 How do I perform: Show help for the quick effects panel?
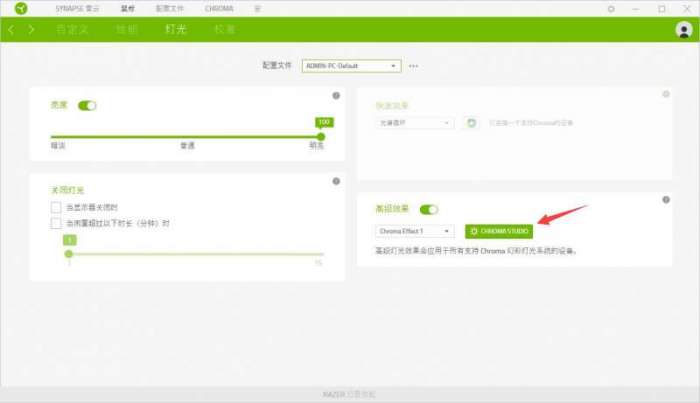point(666,94)
